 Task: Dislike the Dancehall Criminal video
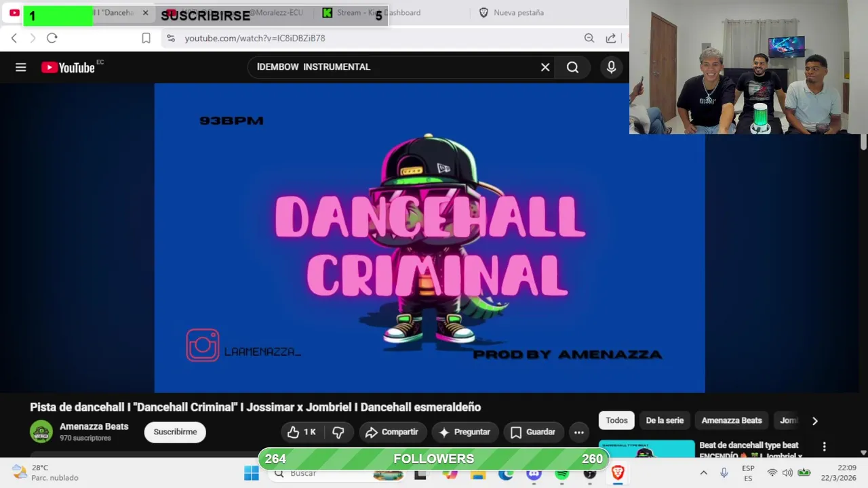(x=338, y=432)
